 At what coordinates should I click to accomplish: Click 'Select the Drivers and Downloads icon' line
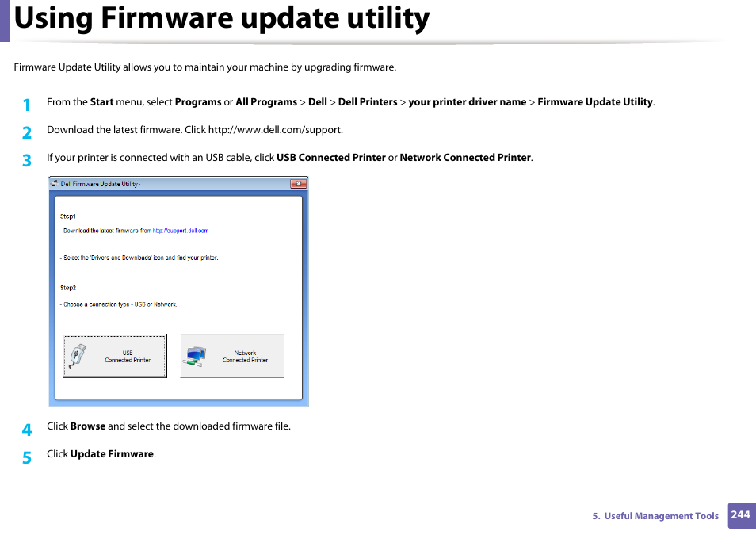click(x=139, y=258)
